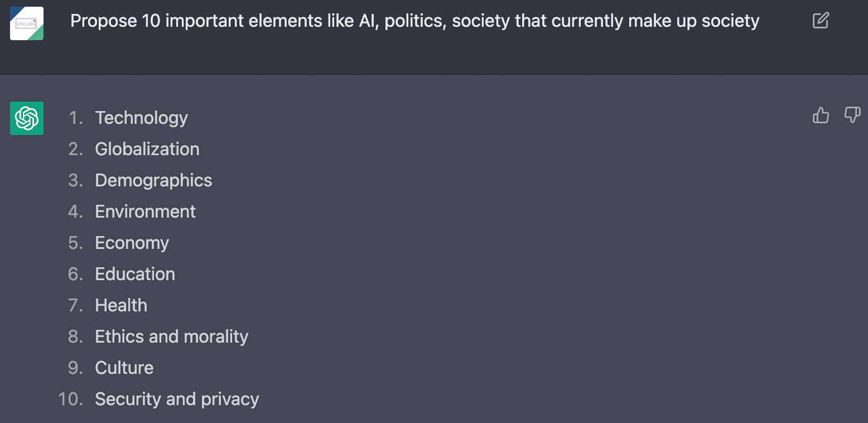
Task: Select the "Globalization" list entry
Action: click(147, 149)
